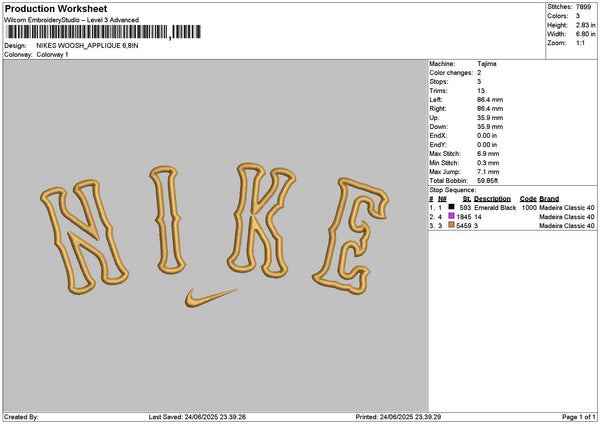Click the Colors count in the header
Image resolution: width=600 pixels, height=424 pixels.
578,16
